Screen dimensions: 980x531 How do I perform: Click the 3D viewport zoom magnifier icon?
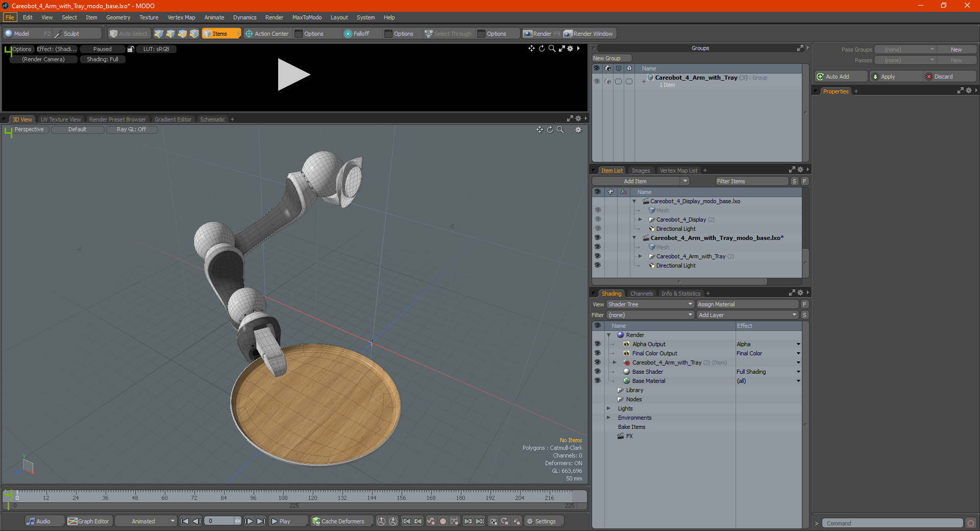[560, 130]
